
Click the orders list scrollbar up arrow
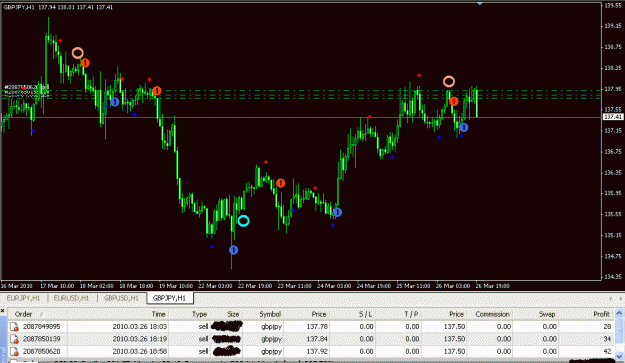(620, 314)
